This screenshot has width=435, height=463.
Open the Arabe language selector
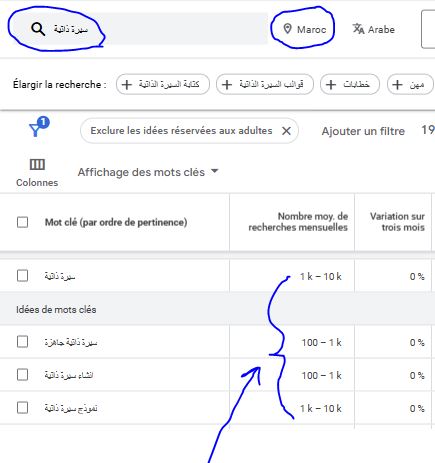click(374, 29)
